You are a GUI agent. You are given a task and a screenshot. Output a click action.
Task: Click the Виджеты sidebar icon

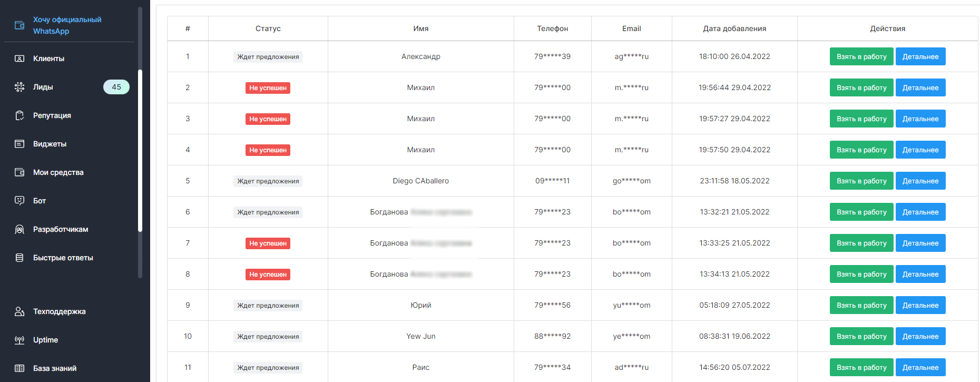[19, 144]
